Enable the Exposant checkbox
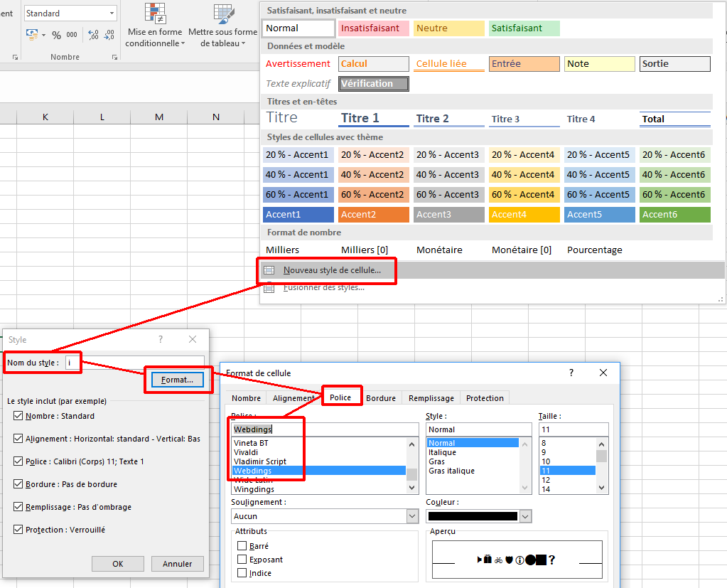The width and height of the screenshot is (727, 588). (x=242, y=560)
